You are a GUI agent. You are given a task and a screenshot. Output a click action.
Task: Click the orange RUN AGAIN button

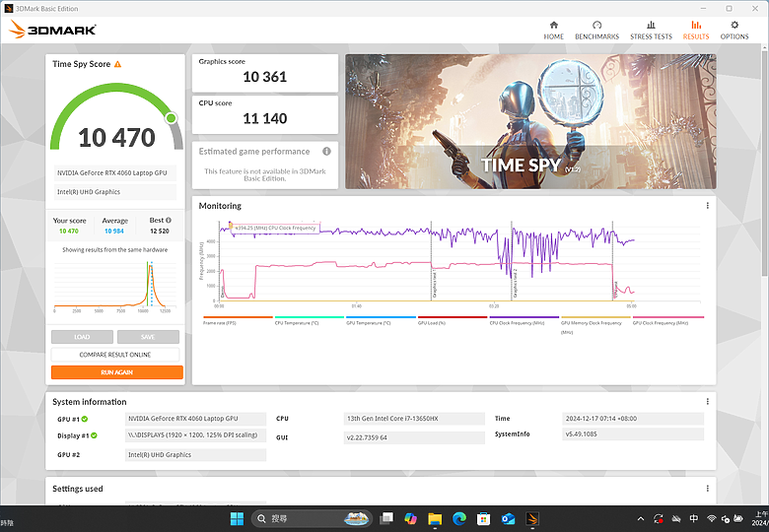pos(117,372)
